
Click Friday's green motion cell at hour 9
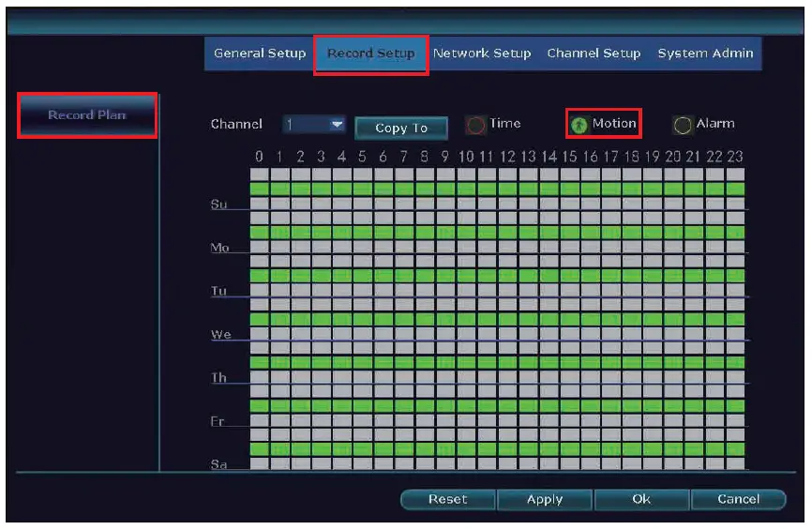point(446,405)
